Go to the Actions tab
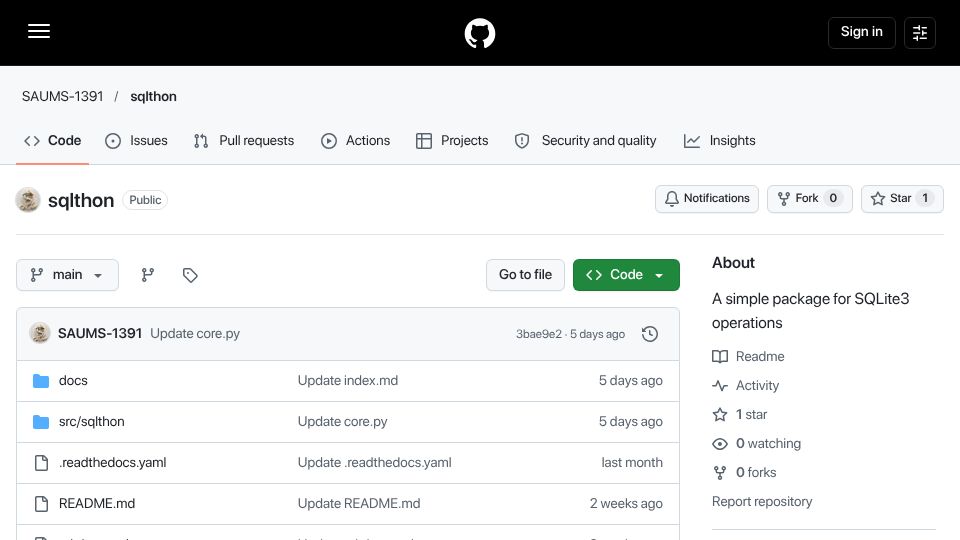Viewport: 960px width, 540px height. [x=355, y=141]
